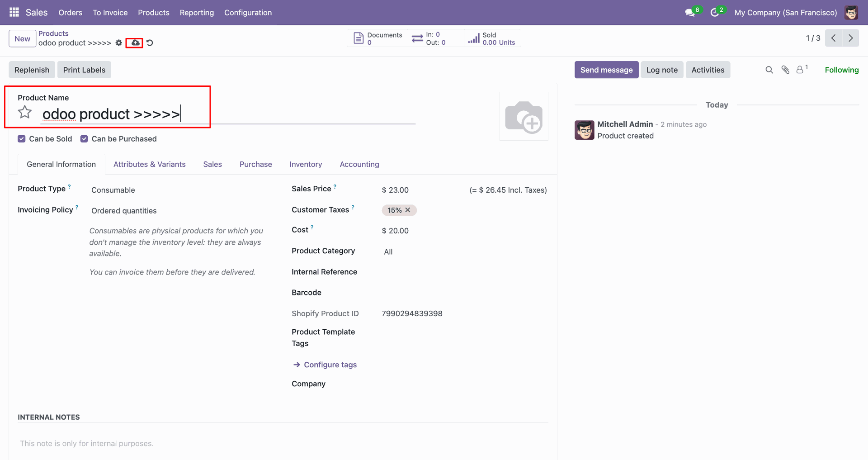This screenshot has height=460, width=868.
Task: Open the apps grid menu icon
Action: coord(14,12)
